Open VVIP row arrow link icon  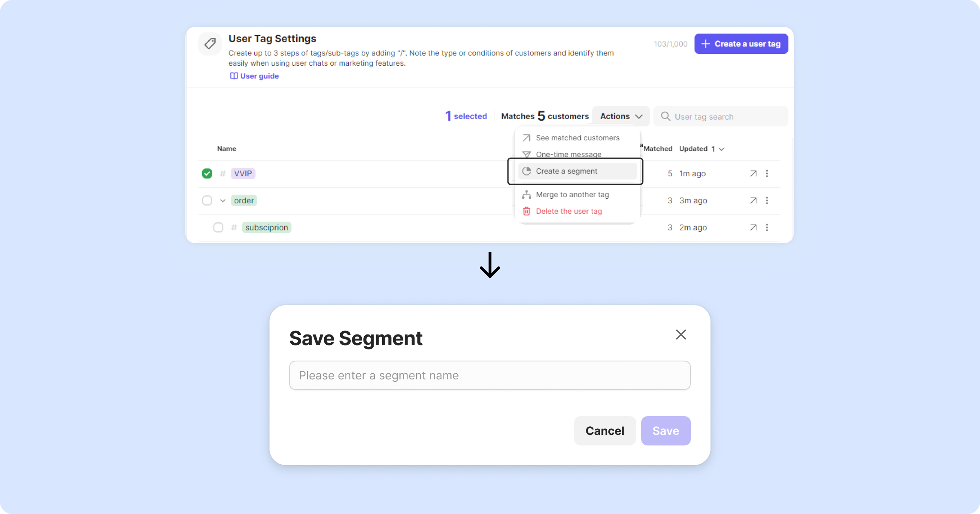753,174
